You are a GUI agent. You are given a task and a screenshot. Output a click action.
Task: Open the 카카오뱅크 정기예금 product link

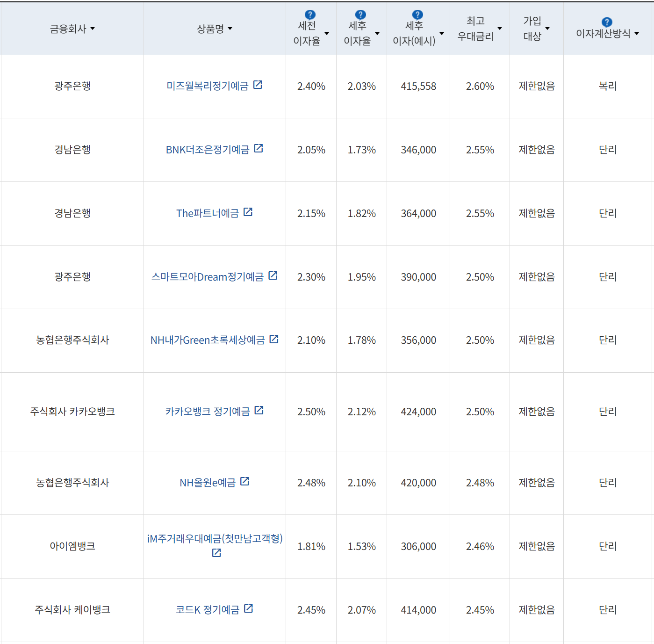208,411
